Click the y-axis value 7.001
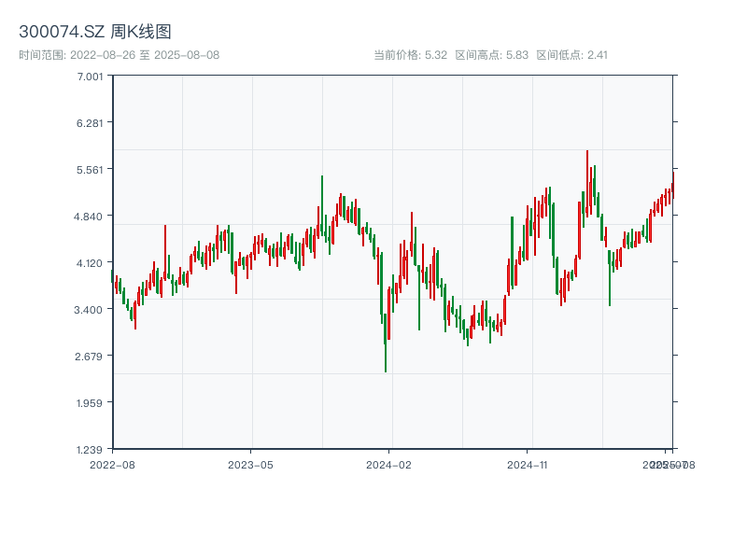 [x=90, y=77]
